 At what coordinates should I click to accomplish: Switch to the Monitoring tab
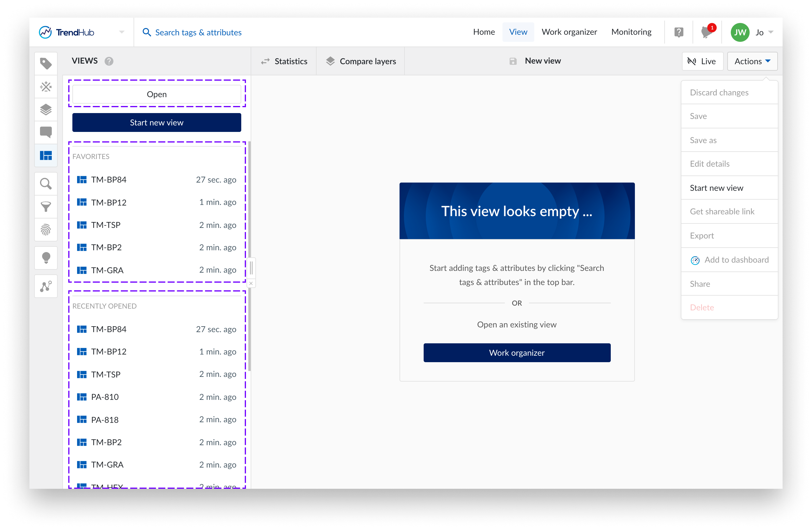631,32
